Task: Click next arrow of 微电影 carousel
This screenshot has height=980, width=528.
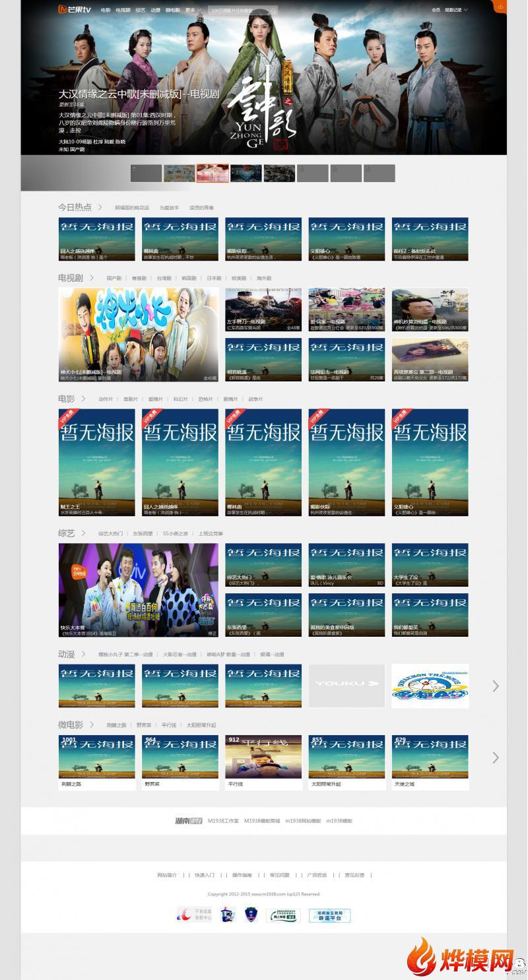Action: pyautogui.click(x=496, y=758)
